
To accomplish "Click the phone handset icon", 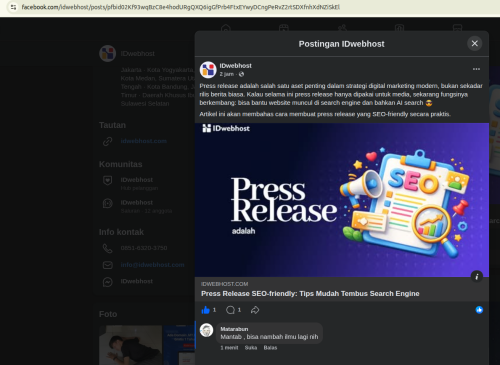I will (108, 248).
